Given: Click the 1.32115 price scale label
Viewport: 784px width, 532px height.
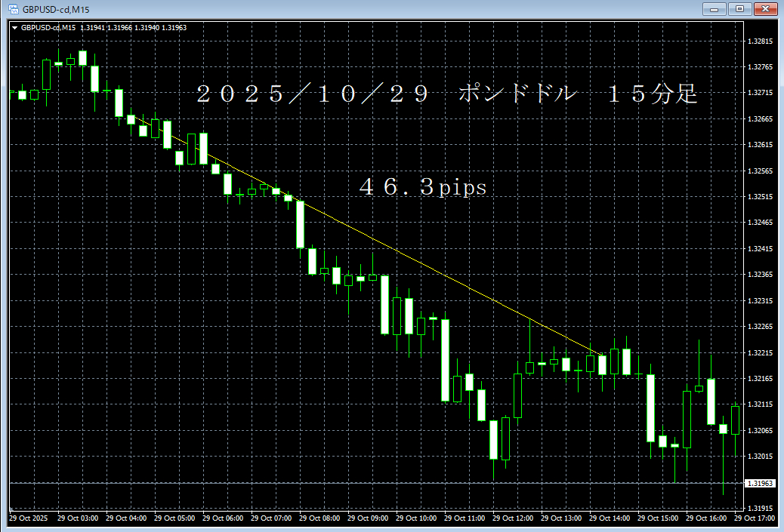Looking at the screenshot, I should tap(760, 404).
